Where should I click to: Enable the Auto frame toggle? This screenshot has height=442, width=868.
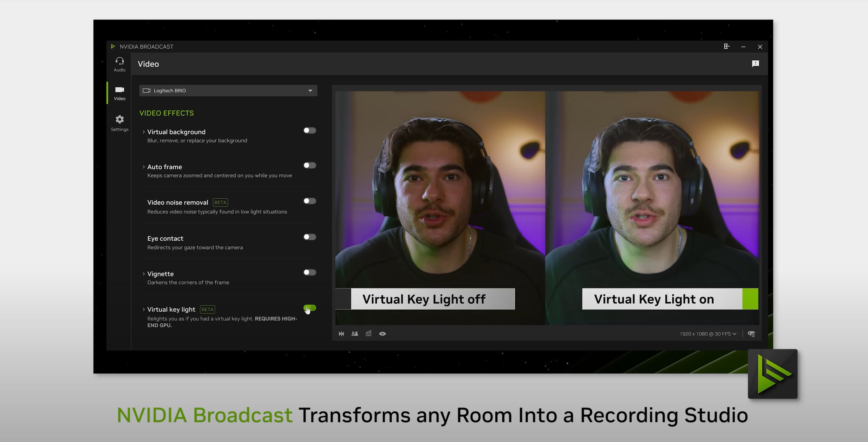310,165
